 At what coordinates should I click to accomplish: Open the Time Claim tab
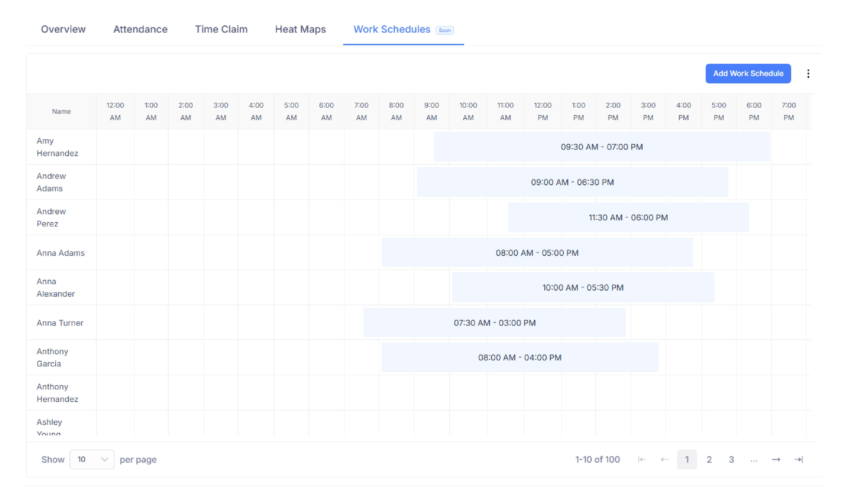click(221, 30)
